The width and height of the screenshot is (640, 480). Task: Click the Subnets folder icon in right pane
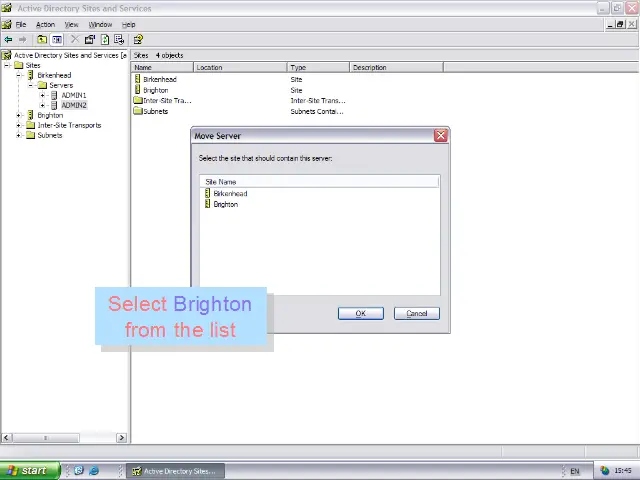(x=138, y=111)
